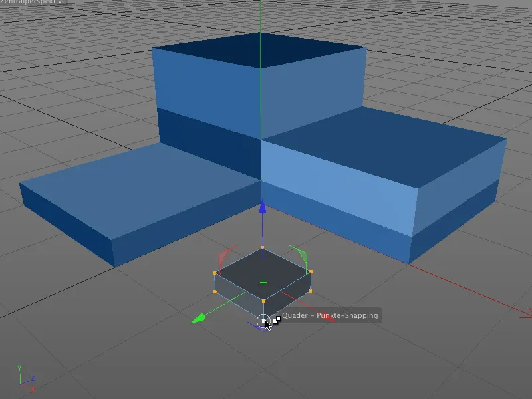Click the orange handle on the Quader left corner
This screenshot has width=532, height=399.
click(215, 273)
